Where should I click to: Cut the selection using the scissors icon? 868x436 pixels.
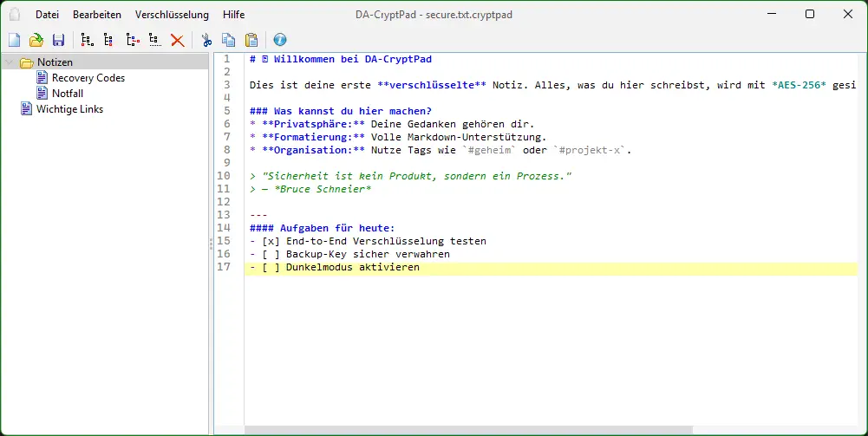[206, 40]
